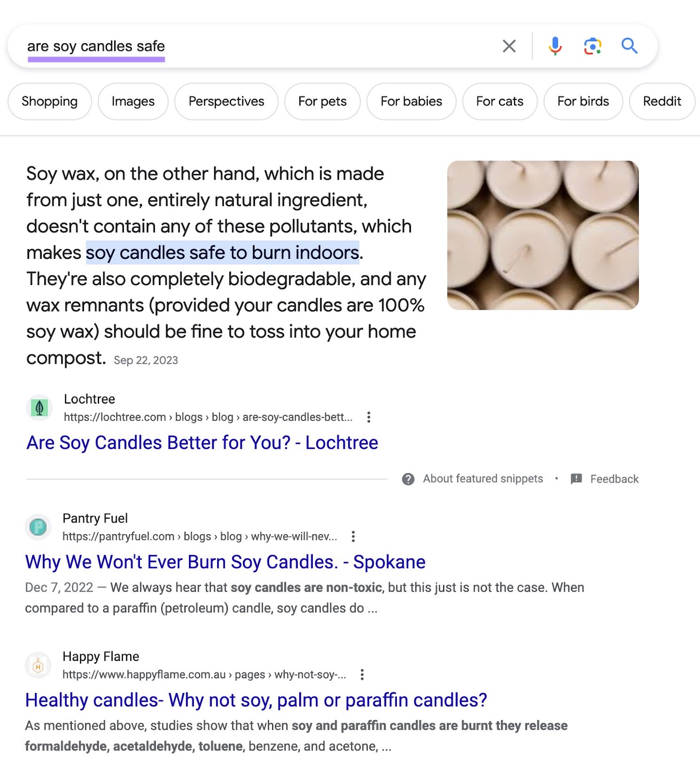Open the three-dot menu on Pantry Fuel result
The image size is (700, 777).
click(353, 536)
